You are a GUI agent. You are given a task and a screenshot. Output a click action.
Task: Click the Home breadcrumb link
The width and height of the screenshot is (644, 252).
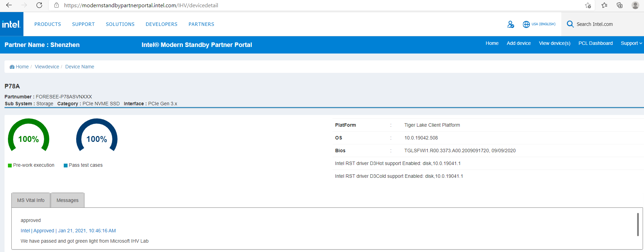tap(22, 67)
